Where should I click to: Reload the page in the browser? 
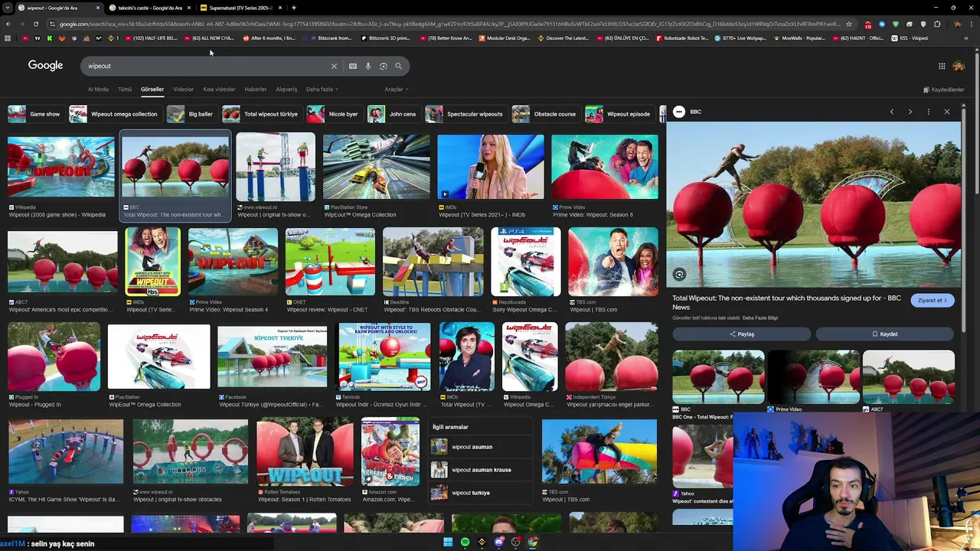click(x=36, y=24)
